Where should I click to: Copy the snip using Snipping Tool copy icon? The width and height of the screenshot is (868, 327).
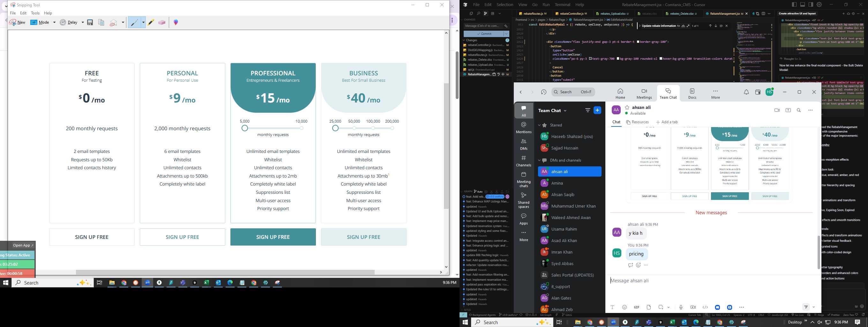tap(101, 22)
